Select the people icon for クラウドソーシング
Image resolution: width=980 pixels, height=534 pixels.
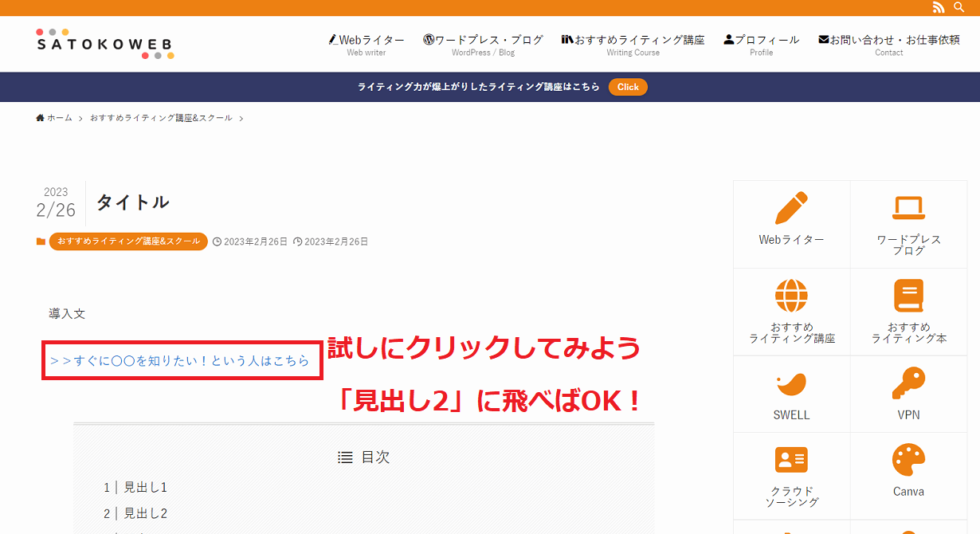click(790, 461)
